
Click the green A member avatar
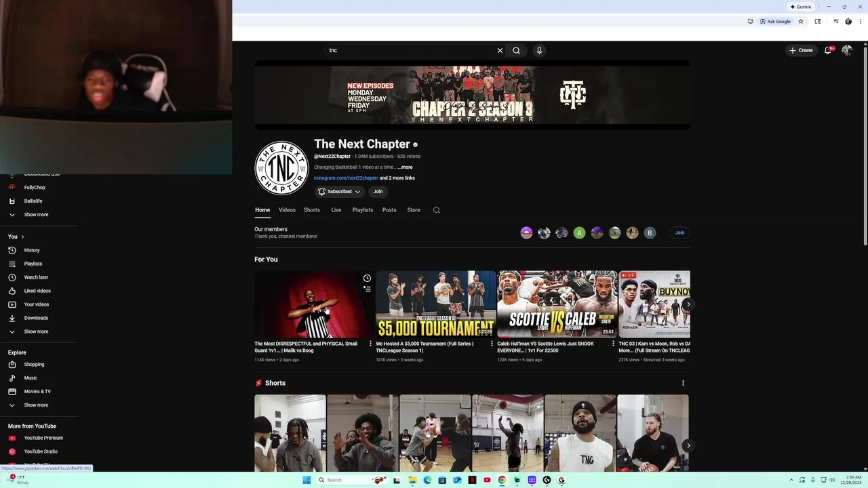[x=579, y=232]
